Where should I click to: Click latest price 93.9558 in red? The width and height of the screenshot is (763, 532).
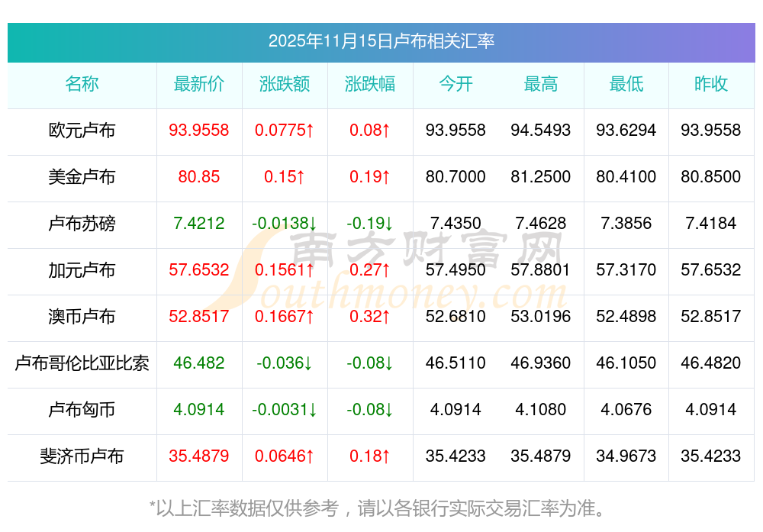click(199, 131)
